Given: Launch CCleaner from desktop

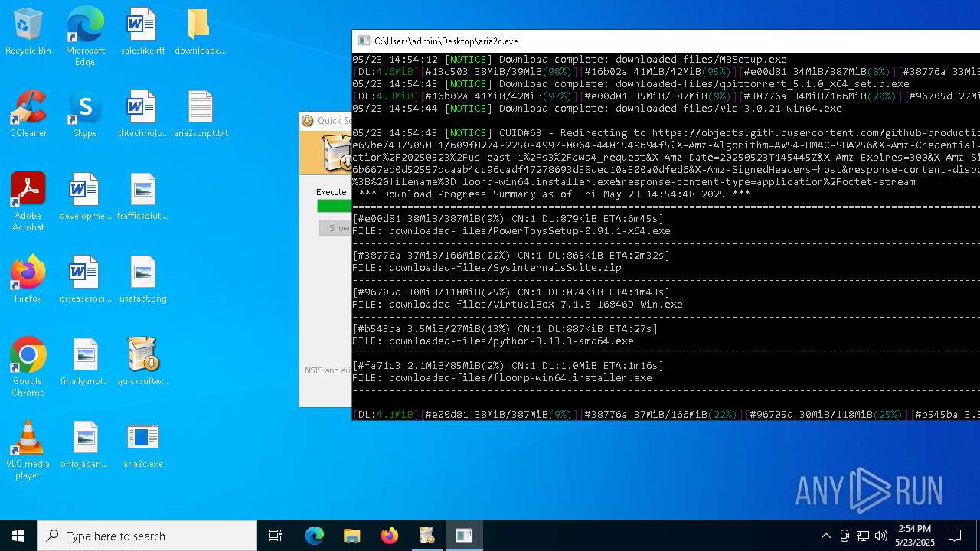Looking at the screenshot, I should coord(28,115).
